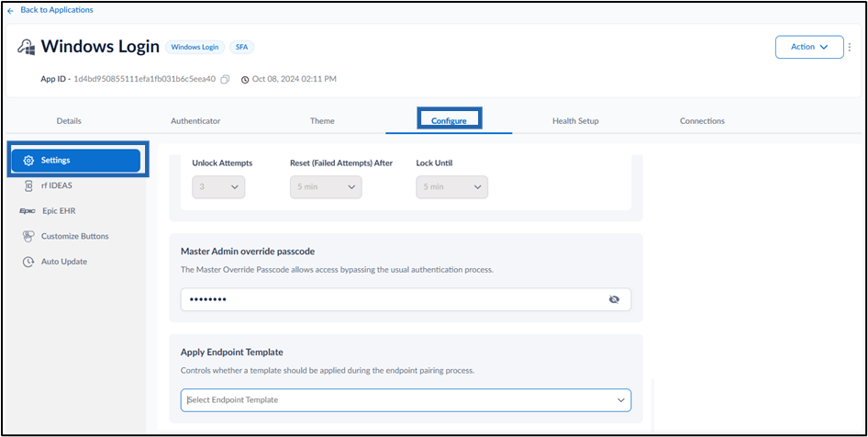
Task: Open Customize Buttons section
Action: (76, 237)
